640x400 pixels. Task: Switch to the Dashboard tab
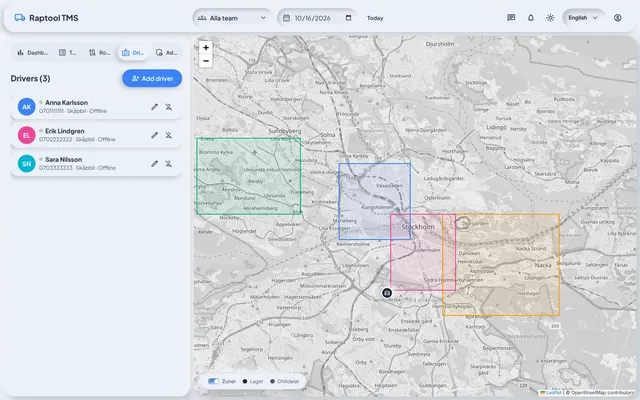(x=32, y=53)
